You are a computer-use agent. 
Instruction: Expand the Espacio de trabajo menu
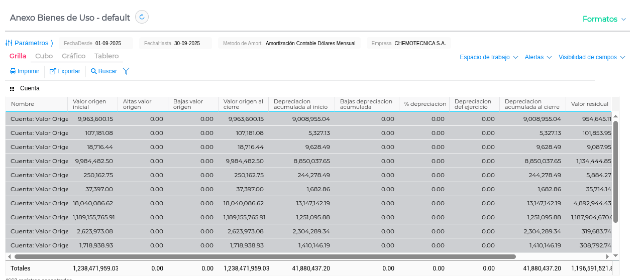click(x=488, y=57)
